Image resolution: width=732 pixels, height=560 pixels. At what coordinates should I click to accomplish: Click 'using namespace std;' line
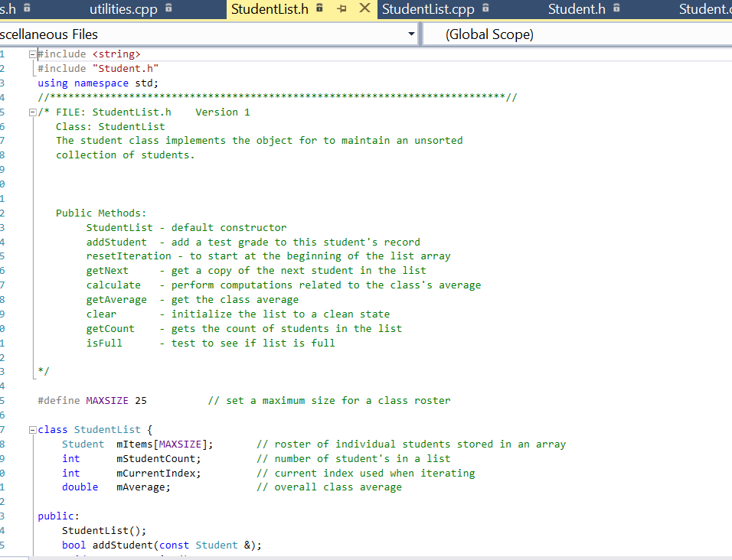coord(98,83)
